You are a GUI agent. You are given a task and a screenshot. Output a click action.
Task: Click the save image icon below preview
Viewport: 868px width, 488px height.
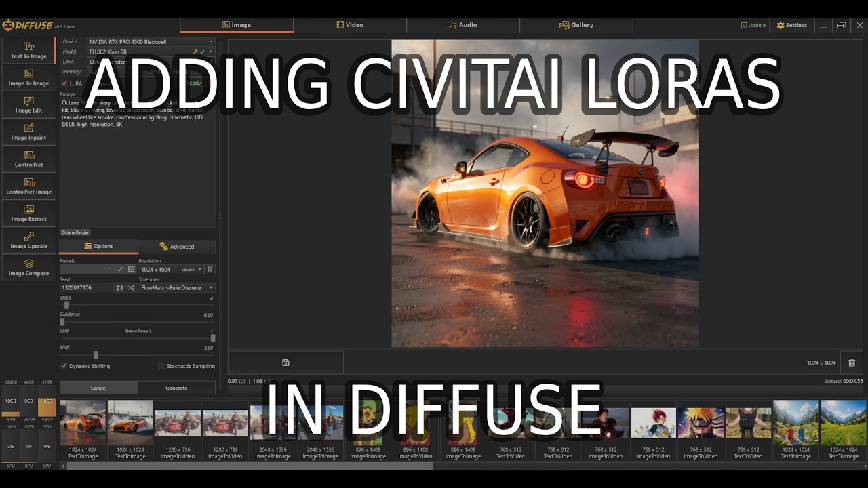285,363
